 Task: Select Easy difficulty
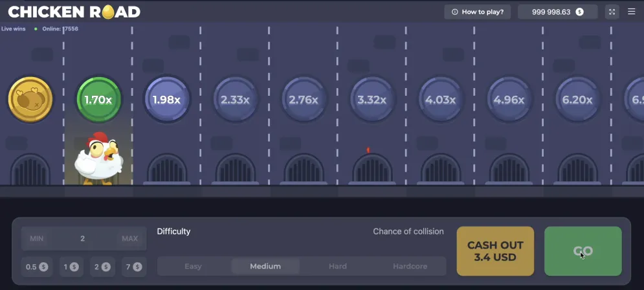pos(193,267)
